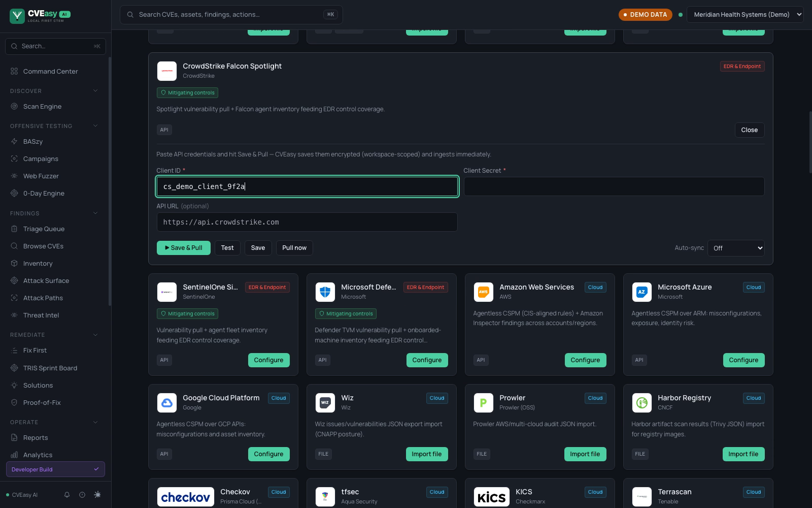Click the clock history icon in footer

point(82,495)
